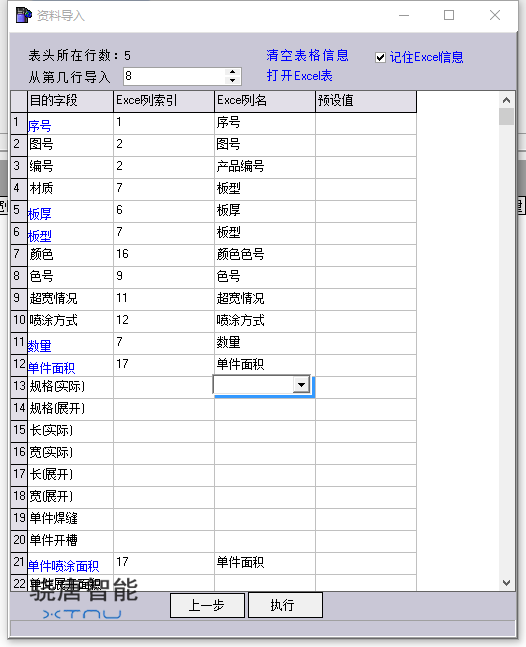This screenshot has height=647, width=526.
Task: Click the 清空表格信息 link
Action: point(307,55)
